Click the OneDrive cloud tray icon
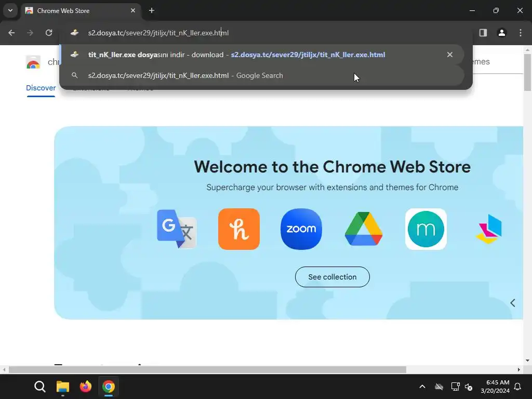This screenshot has width=532, height=399. click(439, 387)
